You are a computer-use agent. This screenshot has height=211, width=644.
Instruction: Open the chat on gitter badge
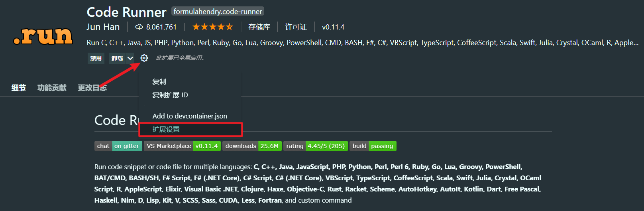(118, 146)
